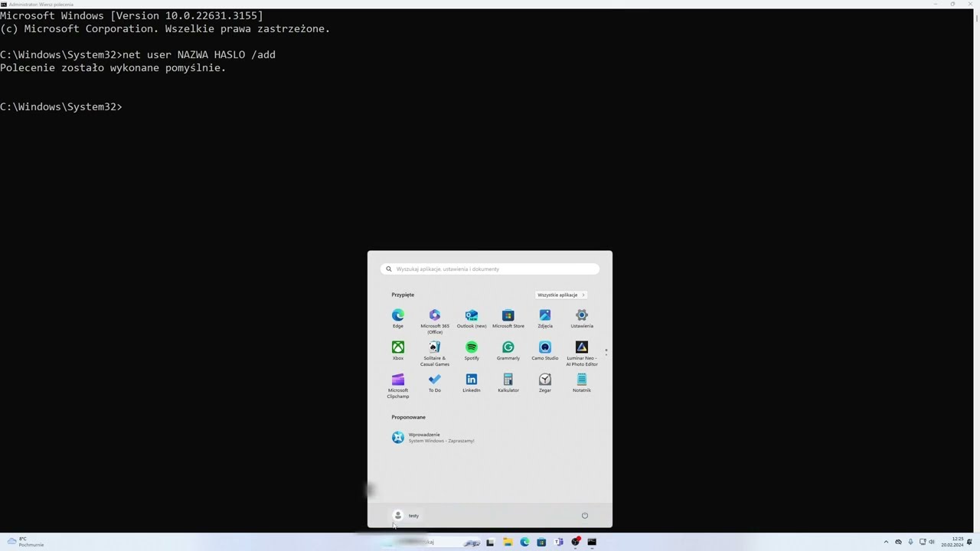The height and width of the screenshot is (551, 980).
Task: Open File Explorer from taskbar
Action: [507, 542]
